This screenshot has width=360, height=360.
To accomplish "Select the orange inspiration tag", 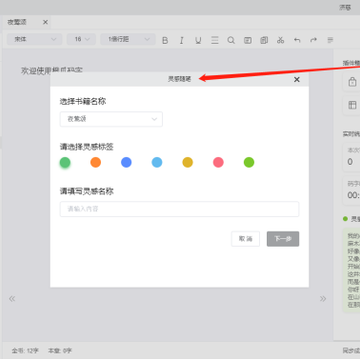I will (x=96, y=163).
